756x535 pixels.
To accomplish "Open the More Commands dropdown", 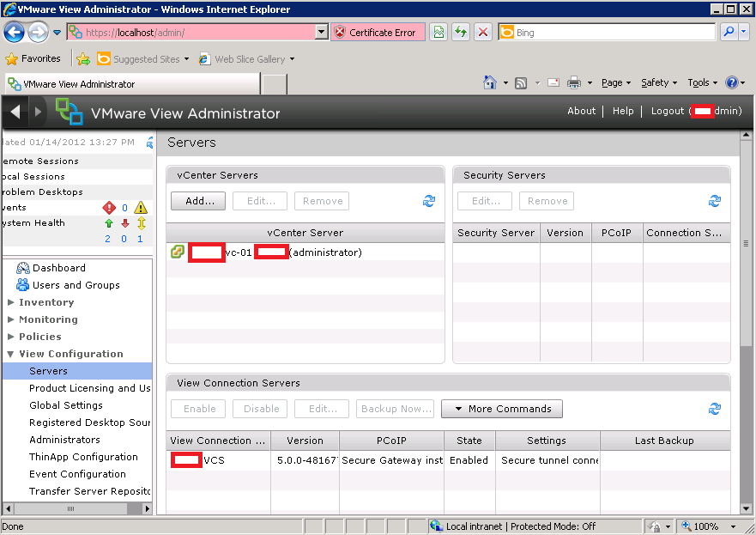I will click(502, 409).
